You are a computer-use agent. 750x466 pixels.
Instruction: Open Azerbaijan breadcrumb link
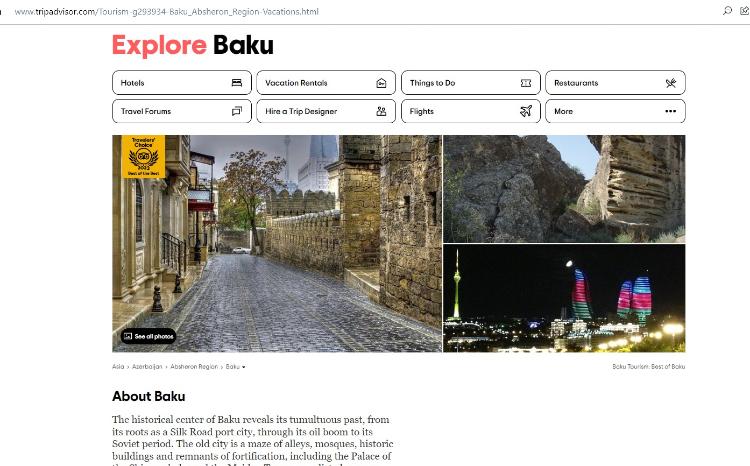point(147,367)
